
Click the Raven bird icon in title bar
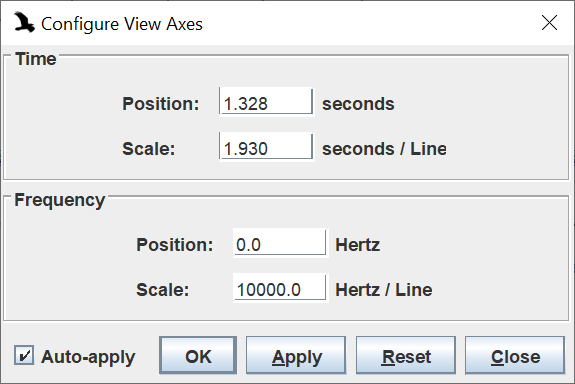coord(24,22)
